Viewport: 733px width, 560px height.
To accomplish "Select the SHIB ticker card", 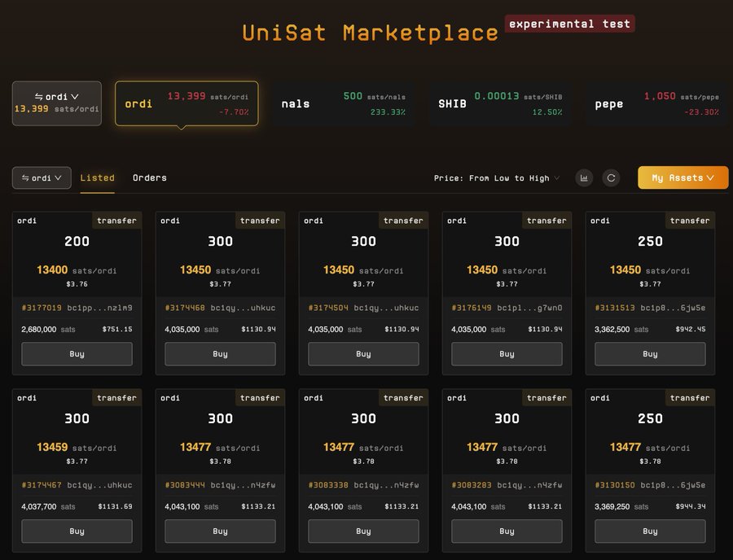I will point(500,103).
